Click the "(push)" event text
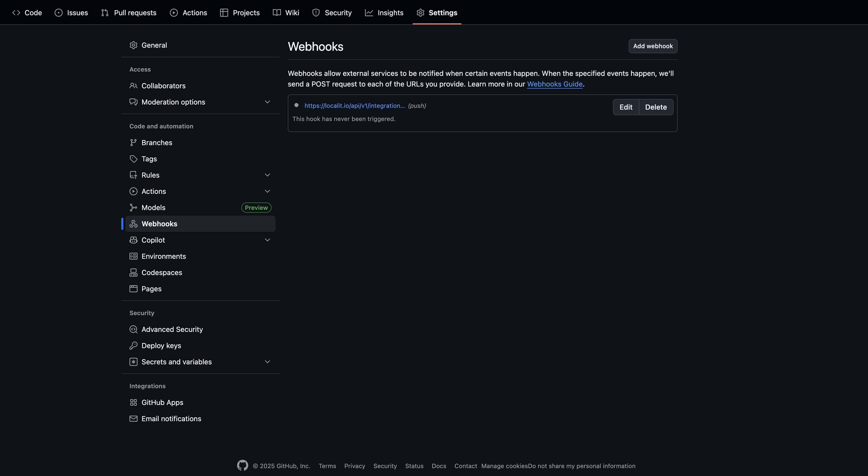The height and width of the screenshot is (476, 868). (417, 106)
